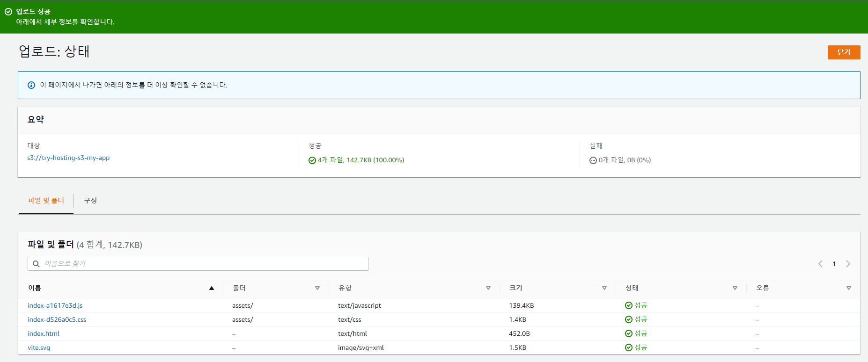This screenshot has width=868, height=362.
Task: Click success check icon for index-a1617e3d.js
Action: pyautogui.click(x=629, y=305)
